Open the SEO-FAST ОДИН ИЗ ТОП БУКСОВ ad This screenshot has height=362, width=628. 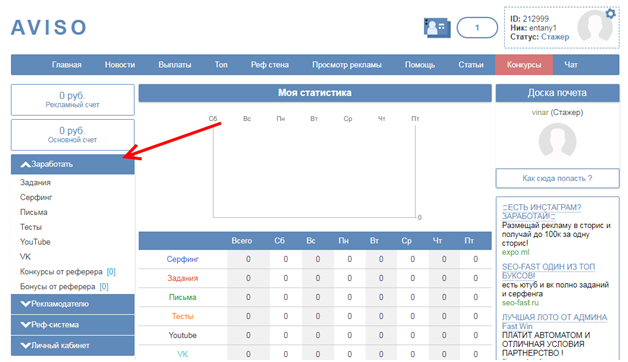548,271
